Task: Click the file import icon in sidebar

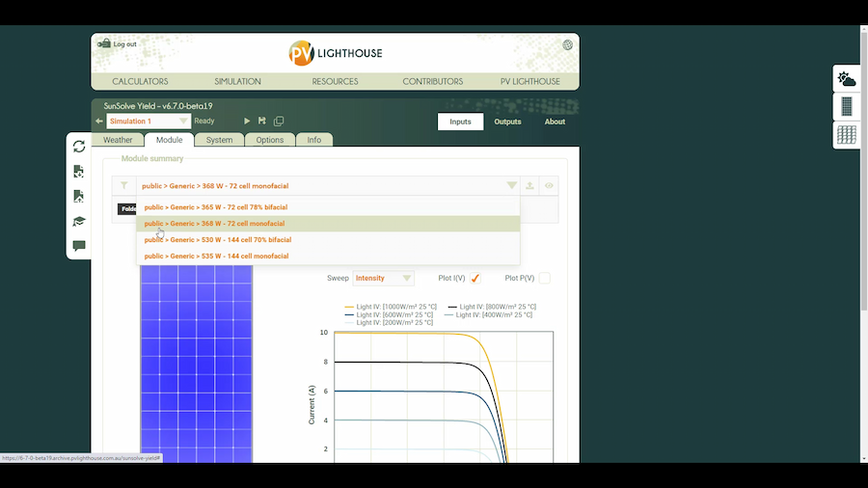Action: click(79, 171)
